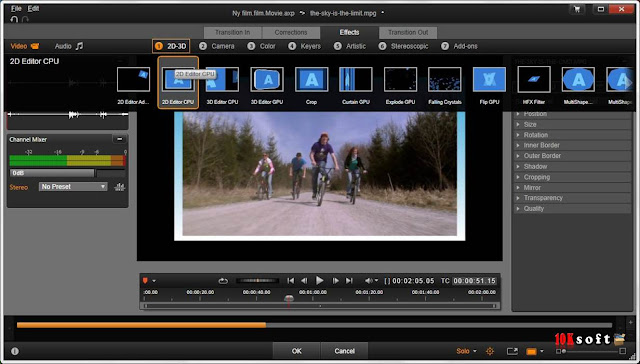Click the zoom slider at bottom right
This screenshot has width=640, height=364.
590,351
